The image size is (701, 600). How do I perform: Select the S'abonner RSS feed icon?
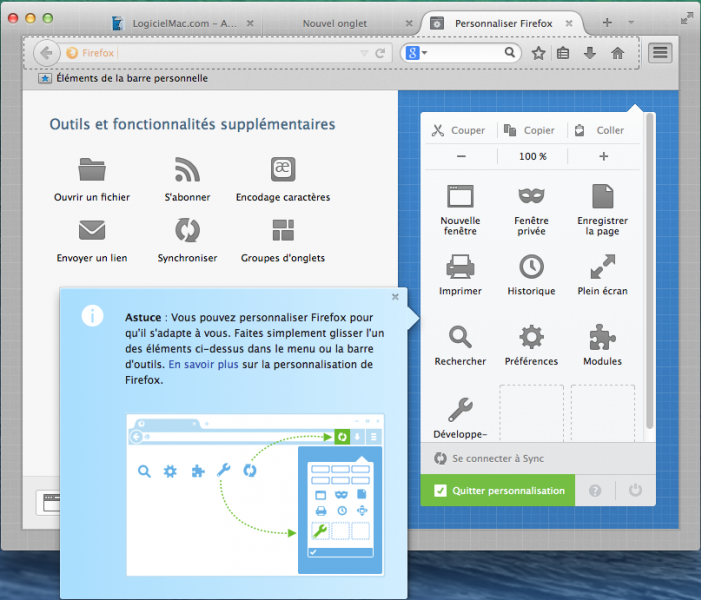click(x=187, y=169)
